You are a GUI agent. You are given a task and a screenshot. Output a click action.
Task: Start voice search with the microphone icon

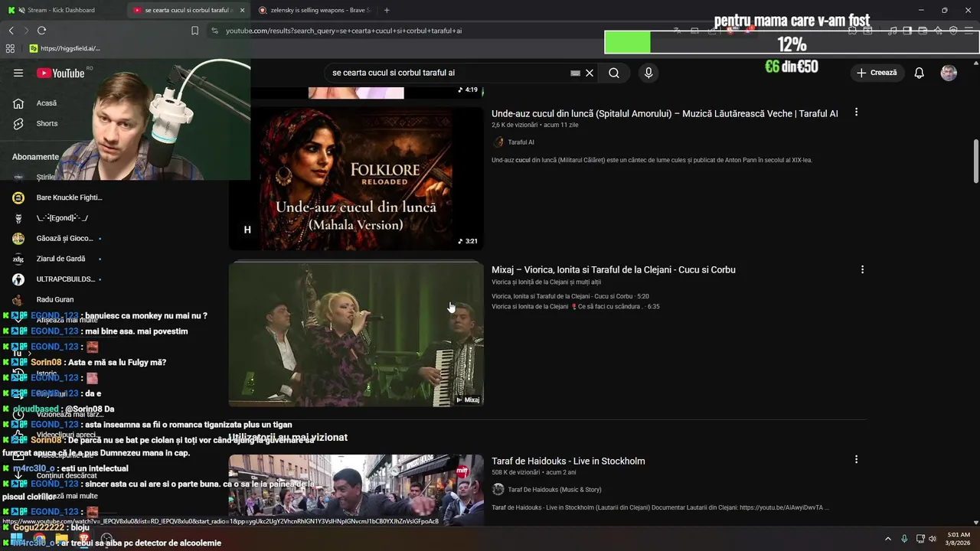[x=648, y=73]
